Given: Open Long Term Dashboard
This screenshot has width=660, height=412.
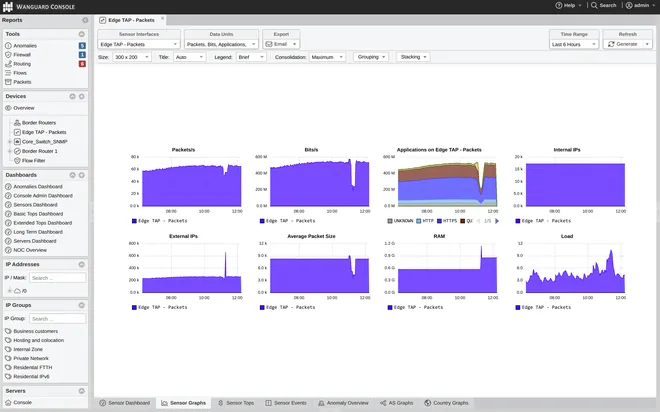Looking at the screenshot, I should click(x=38, y=232).
